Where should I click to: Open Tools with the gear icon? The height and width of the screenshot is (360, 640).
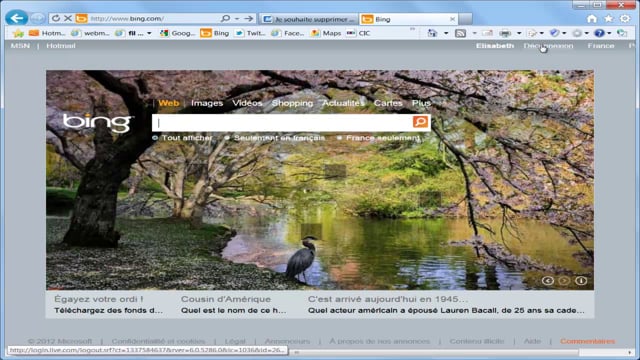tap(625, 19)
